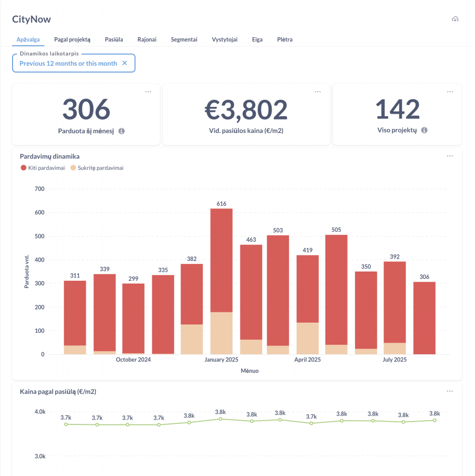Screen dimensions: 475x476
Task: Open ellipsis menu for Kaina pagal pasiūlą chart
Action: tap(450, 391)
